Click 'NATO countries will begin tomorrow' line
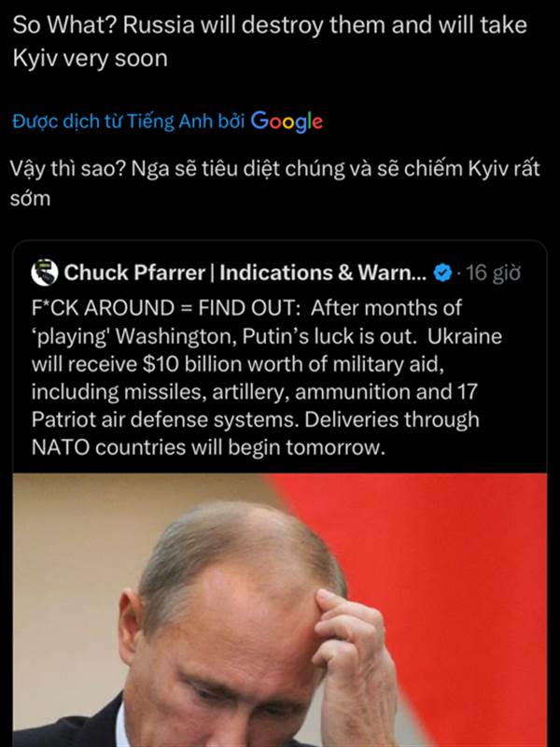 (208, 447)
